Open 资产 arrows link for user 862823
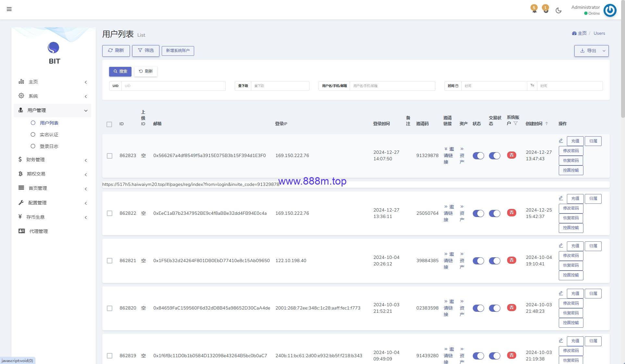Viewport: 625px width, 364px height. tap(462, 155)
